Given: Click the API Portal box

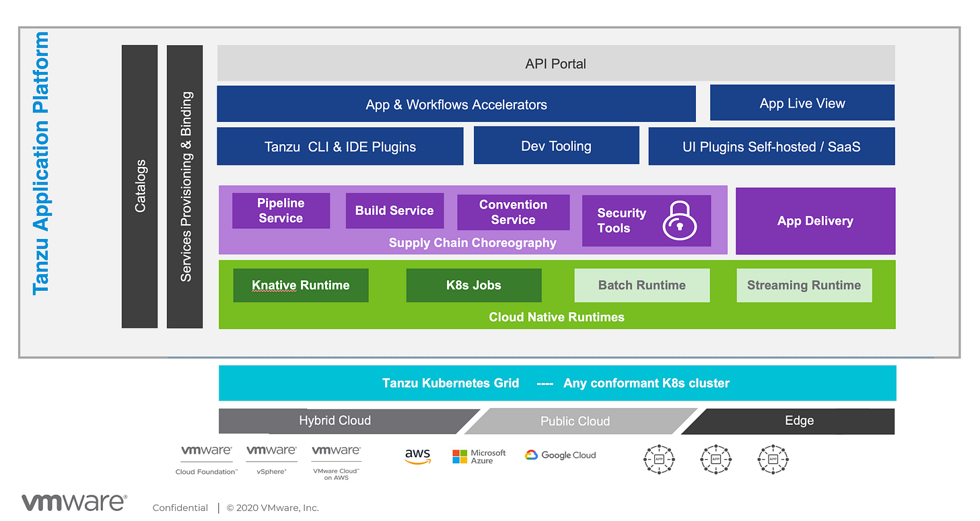Looking at the screenshot, I should click(x=556, y=63).
